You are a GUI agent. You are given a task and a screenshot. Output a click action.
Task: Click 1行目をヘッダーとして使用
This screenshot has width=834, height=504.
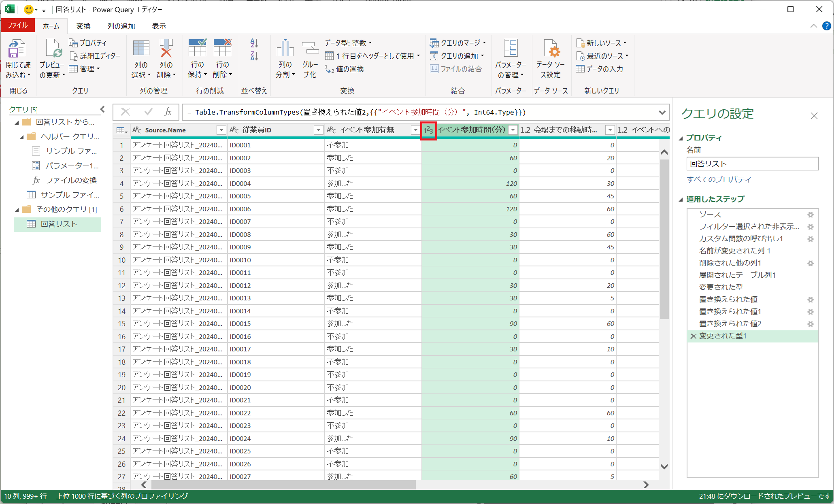pos(372,56)
